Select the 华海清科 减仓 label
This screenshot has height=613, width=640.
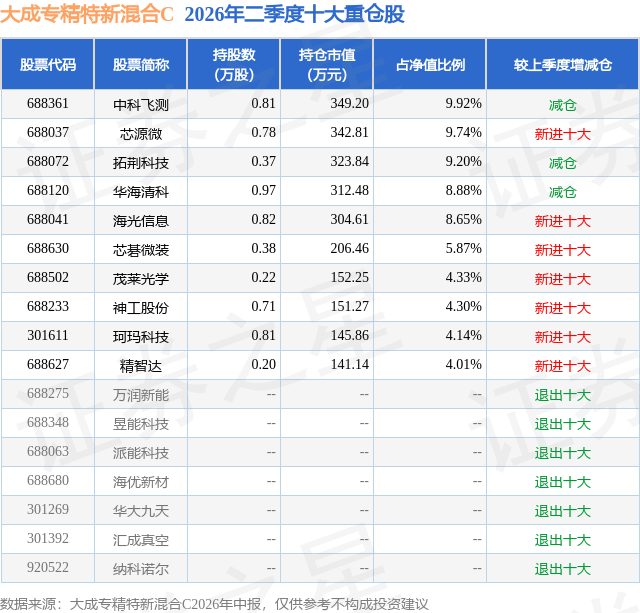563,191
